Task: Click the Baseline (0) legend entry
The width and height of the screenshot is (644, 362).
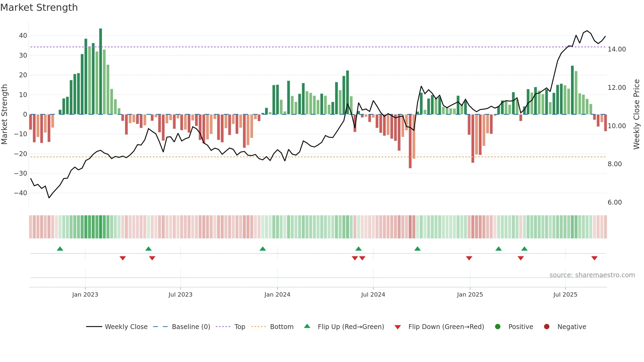Action: pyautogui.click(x=182, y=327)
